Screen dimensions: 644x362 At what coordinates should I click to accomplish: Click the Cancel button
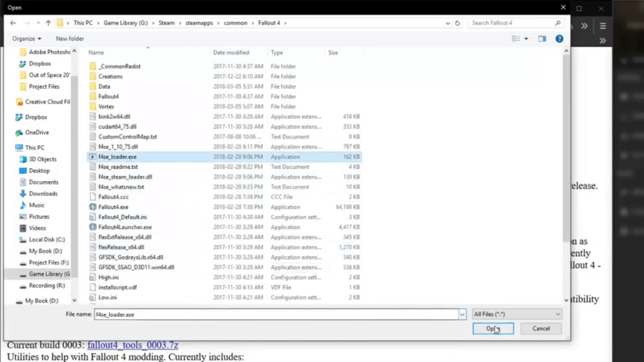(x=541, y=328)
